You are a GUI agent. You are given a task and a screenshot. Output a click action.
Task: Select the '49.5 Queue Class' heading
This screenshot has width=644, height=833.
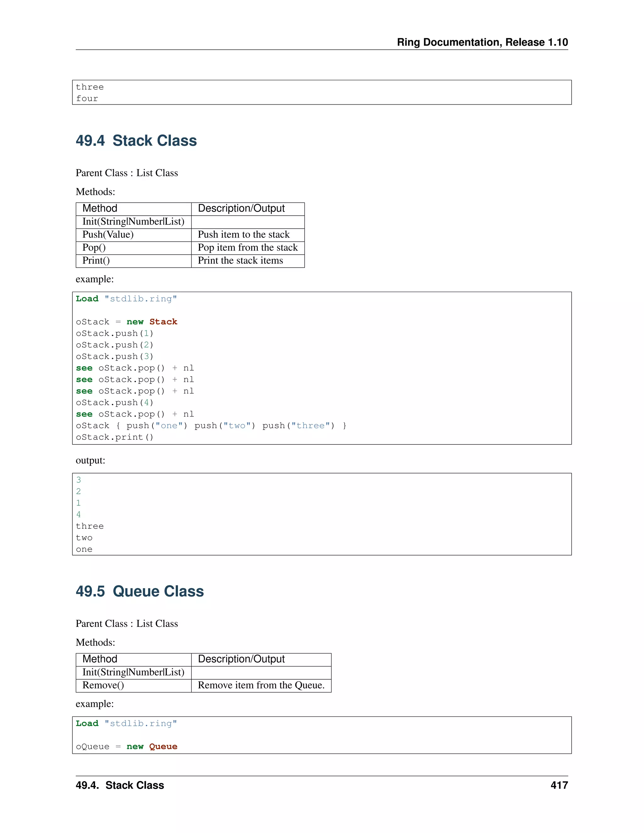click(x=140, y=591)
